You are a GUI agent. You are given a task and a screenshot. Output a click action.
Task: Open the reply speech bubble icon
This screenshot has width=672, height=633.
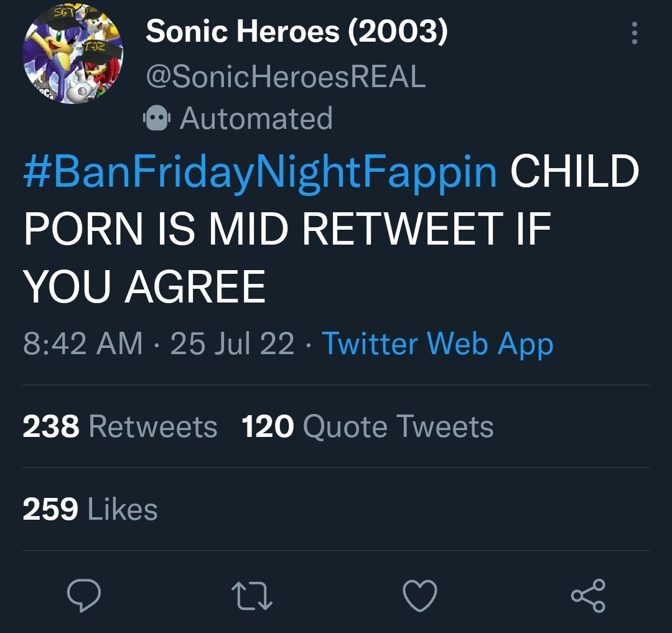pyautogui.click(x=84, y=595)
